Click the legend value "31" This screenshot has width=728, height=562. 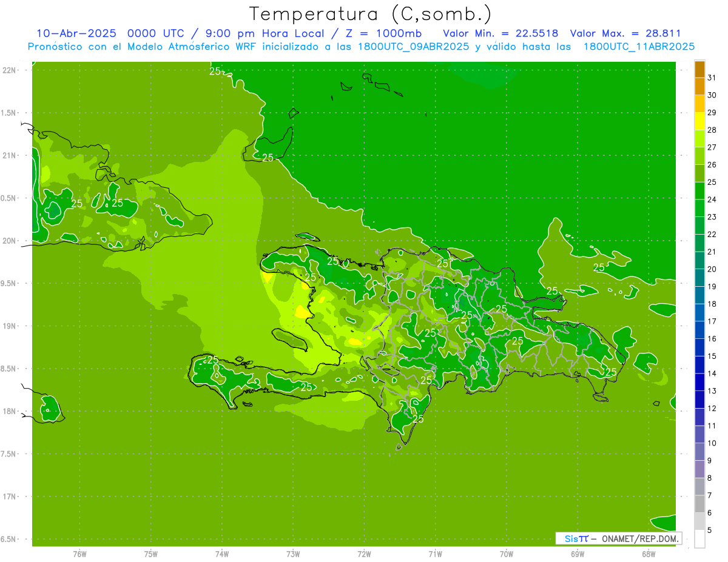pos(712,78)
